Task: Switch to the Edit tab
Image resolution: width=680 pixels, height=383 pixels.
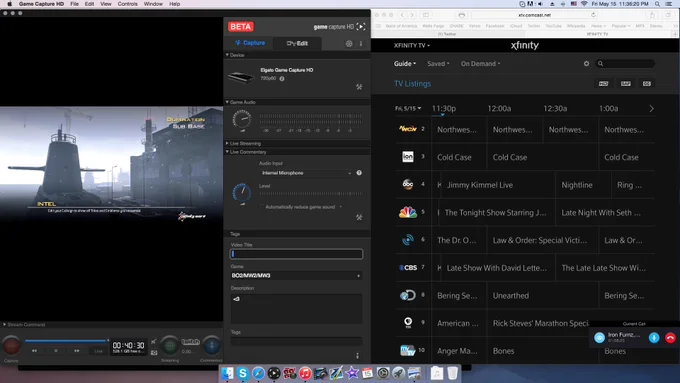Action: tap(298, 43)
